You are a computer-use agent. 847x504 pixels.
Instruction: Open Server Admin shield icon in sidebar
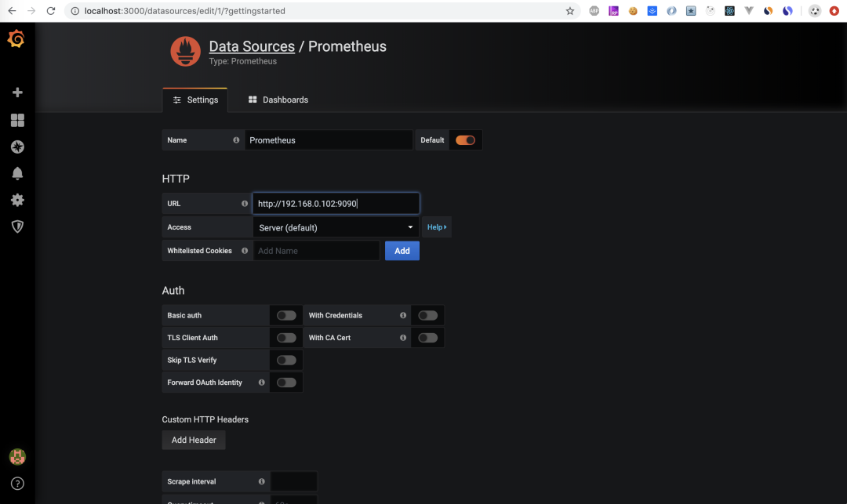tap(17, 226)
